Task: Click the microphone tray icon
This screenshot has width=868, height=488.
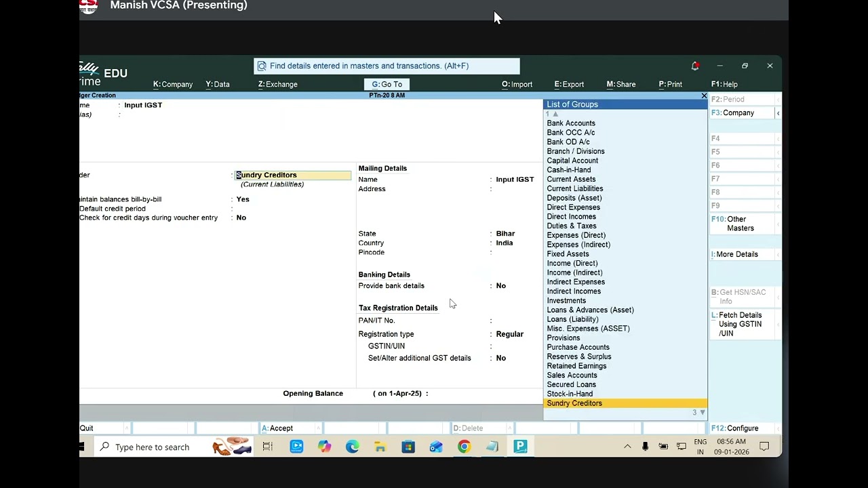Action: pos(645,447)
